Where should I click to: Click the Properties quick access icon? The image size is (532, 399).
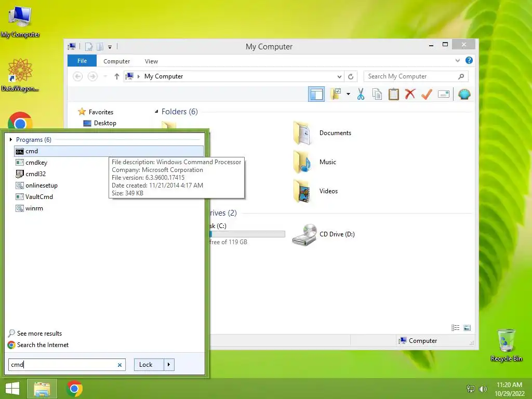click(x=88, y=46)
